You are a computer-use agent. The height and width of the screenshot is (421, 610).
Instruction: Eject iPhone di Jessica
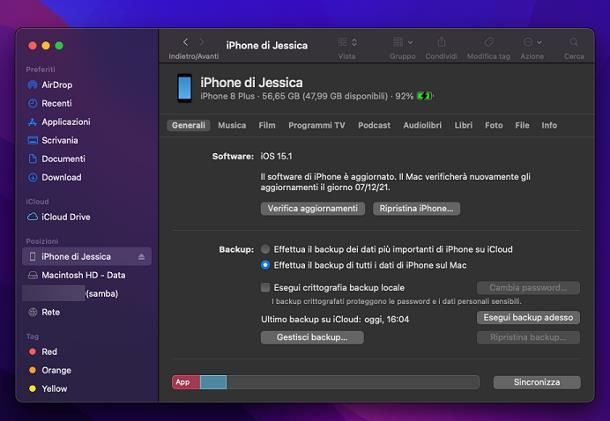(141, 257)
